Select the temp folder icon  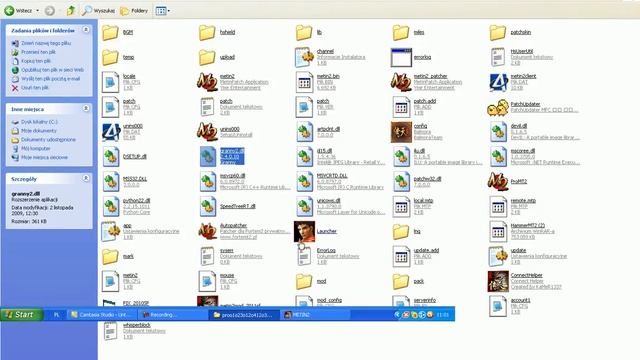click(x=110, y=57)
